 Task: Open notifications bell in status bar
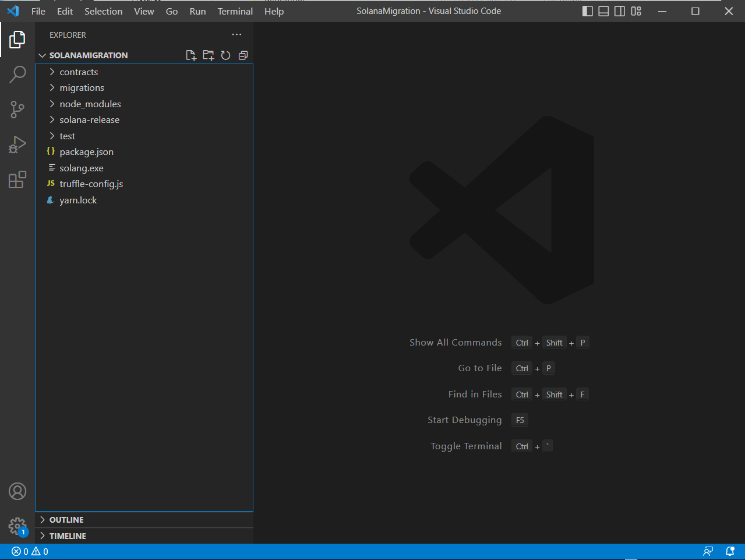pos(730,551)
